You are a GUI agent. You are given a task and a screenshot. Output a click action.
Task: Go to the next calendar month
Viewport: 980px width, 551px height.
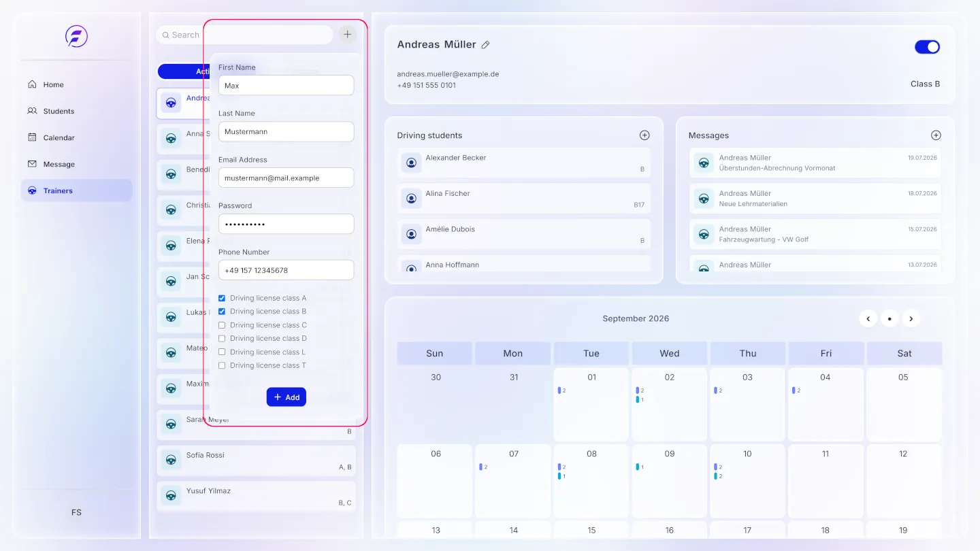(x=911, y=318)
